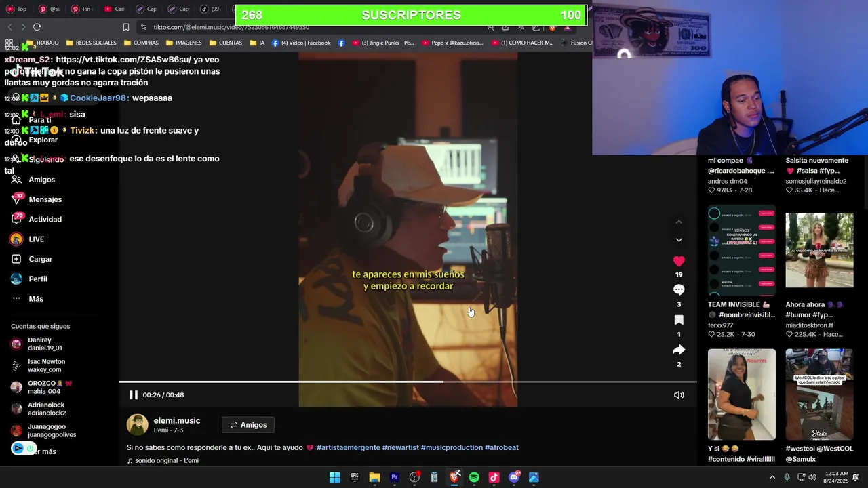This screenshot has width=868, height=488.
Task: Open followed account OROZCO
Action: tap(42, 387)
